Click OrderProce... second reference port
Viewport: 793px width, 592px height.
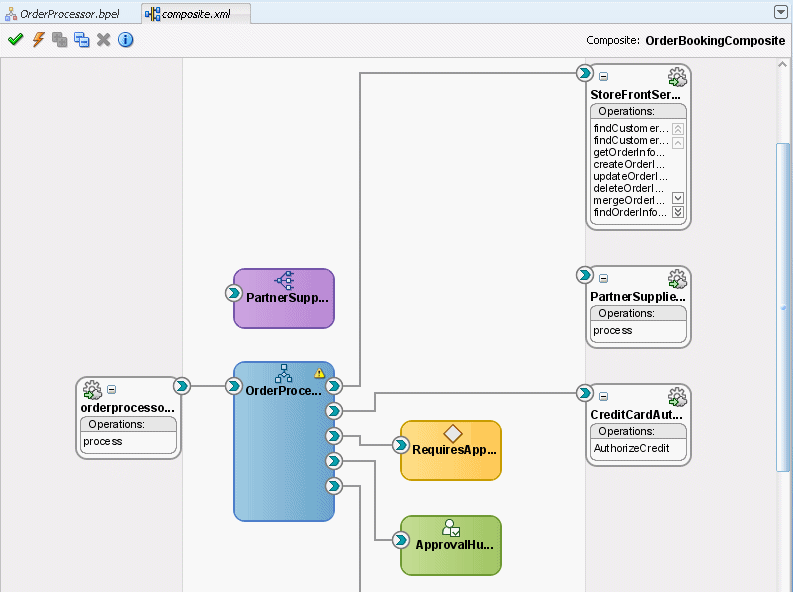coord(333,411)
